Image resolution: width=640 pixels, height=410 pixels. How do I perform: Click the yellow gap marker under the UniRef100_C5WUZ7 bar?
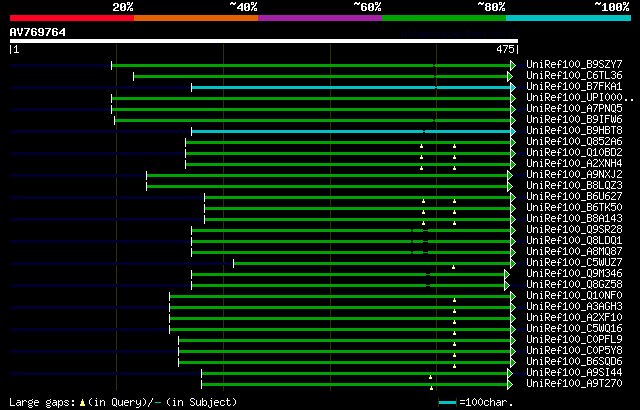(453, 267)
